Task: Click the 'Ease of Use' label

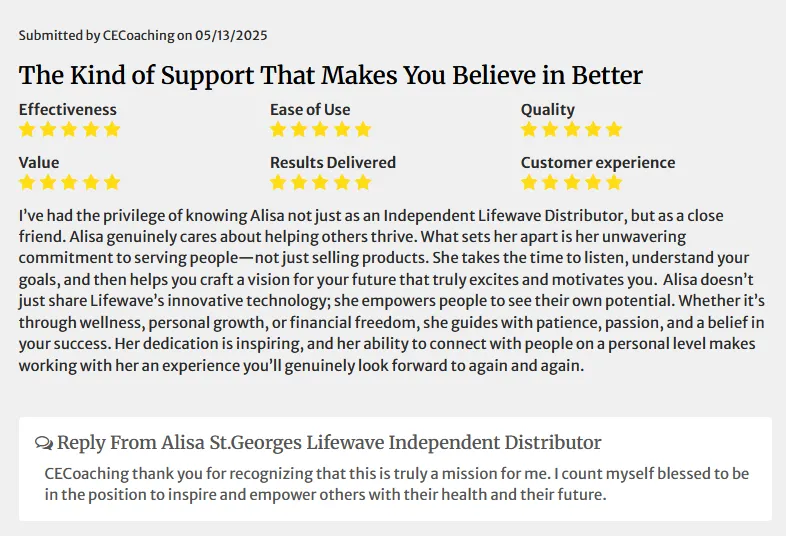Action: click(x=310, y=109)
